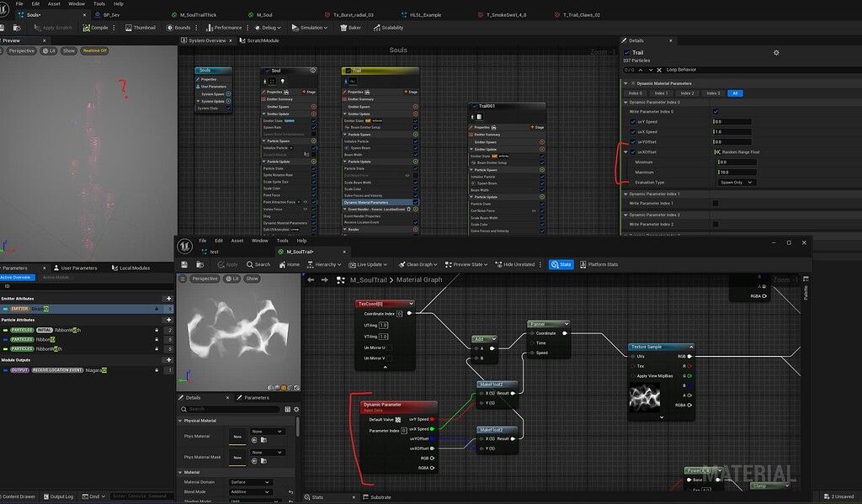This screenshot has width=862, height=504.
Task: Toggle Write Parameter Index 0 checkbox
Action: click(x=714, y=110)
